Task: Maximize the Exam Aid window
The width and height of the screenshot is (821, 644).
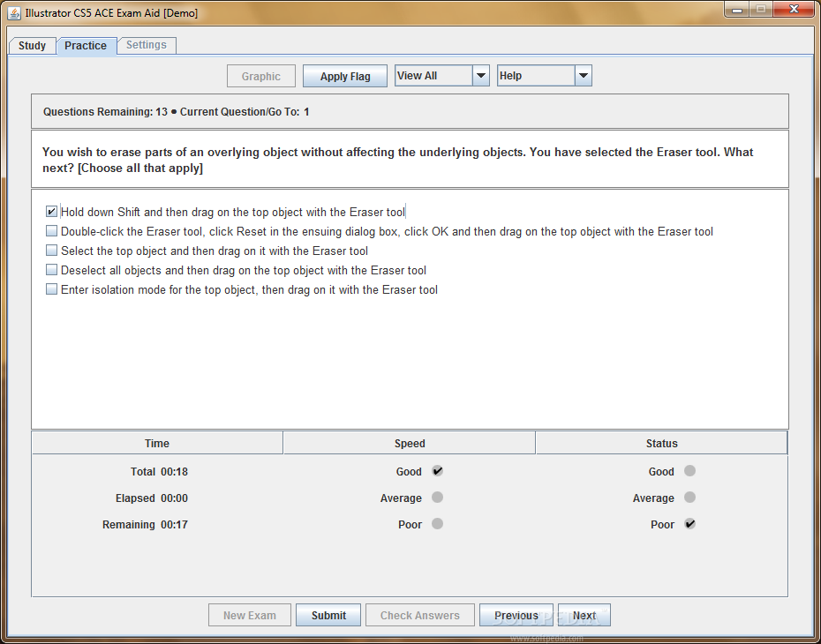Action: coord(761,10)
